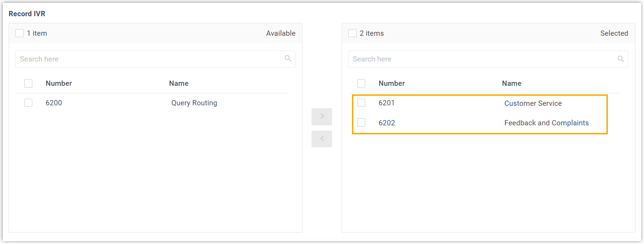Viewport: 644px width, 244px height.
Task: Check the Selected table header checkbox
Action: tap(361, 83)
